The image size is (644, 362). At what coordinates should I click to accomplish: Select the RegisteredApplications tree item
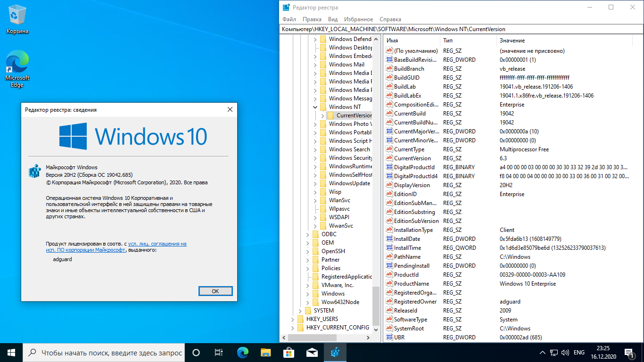click(x=347, y=277)
